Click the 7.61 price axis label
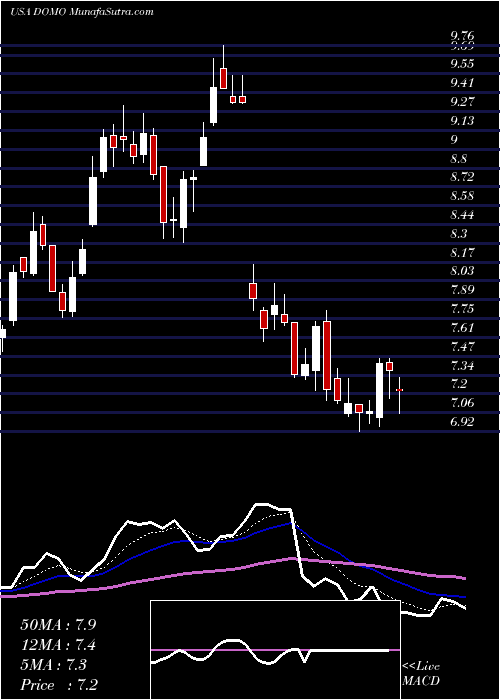 [x=462, y=328]
